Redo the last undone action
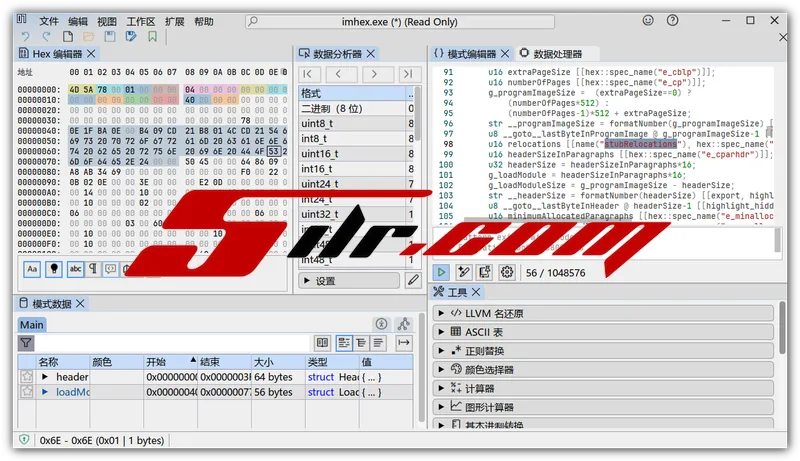 point(46,37)
